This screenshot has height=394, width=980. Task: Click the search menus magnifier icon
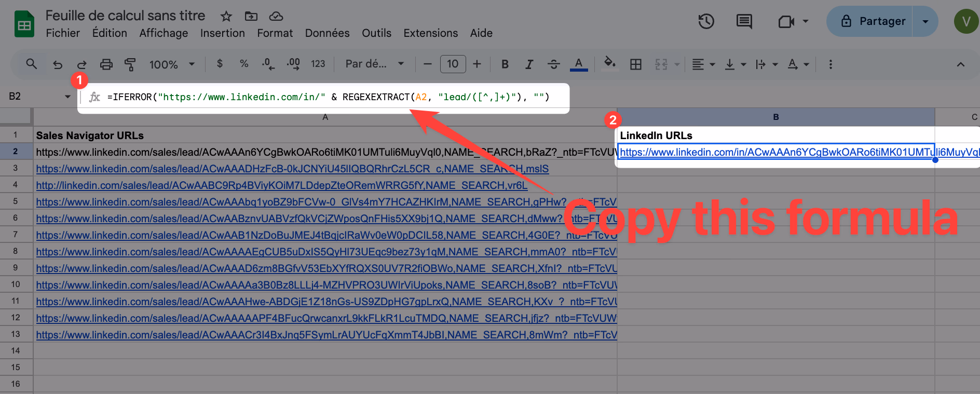(x=31, y=64)
